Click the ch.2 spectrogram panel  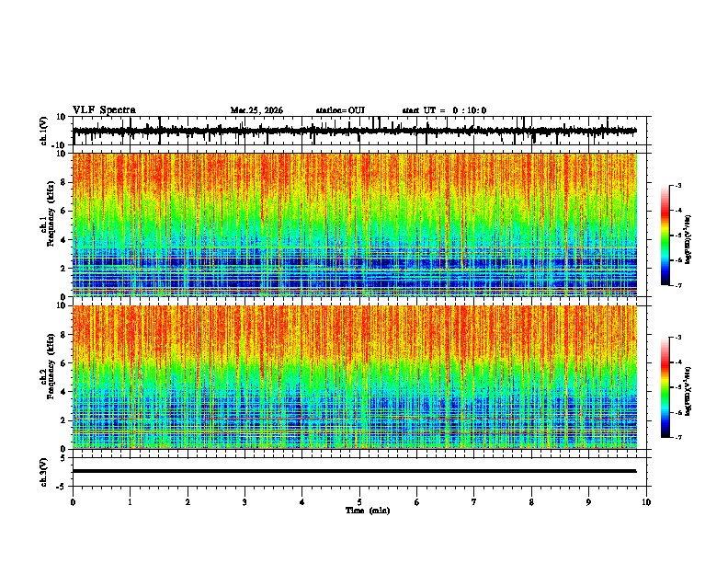point(355,377)
